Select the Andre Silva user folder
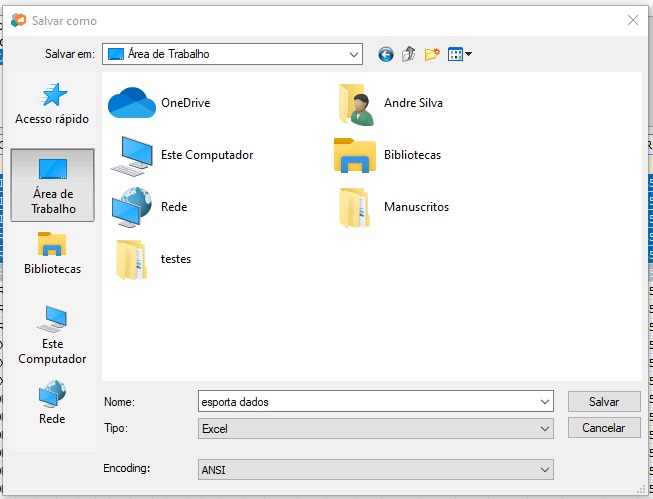This screenshot has height=499, width=653. [x=390, y=102]
